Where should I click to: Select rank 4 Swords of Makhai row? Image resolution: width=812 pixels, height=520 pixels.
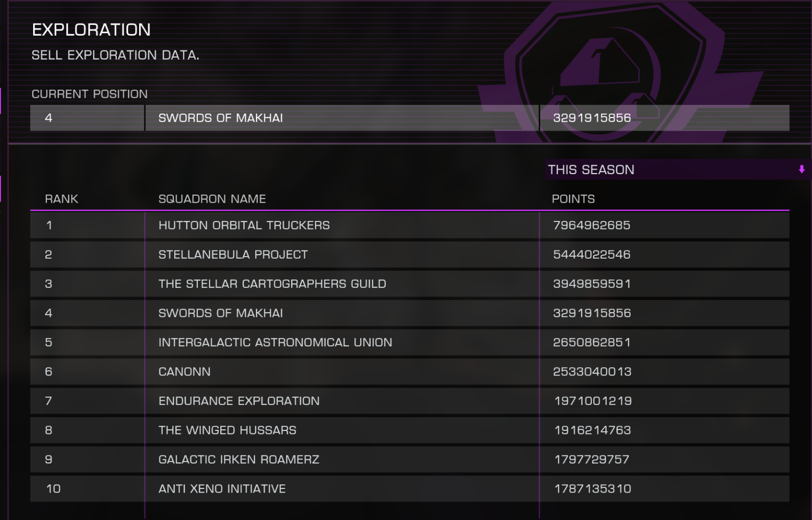point(409,313)
